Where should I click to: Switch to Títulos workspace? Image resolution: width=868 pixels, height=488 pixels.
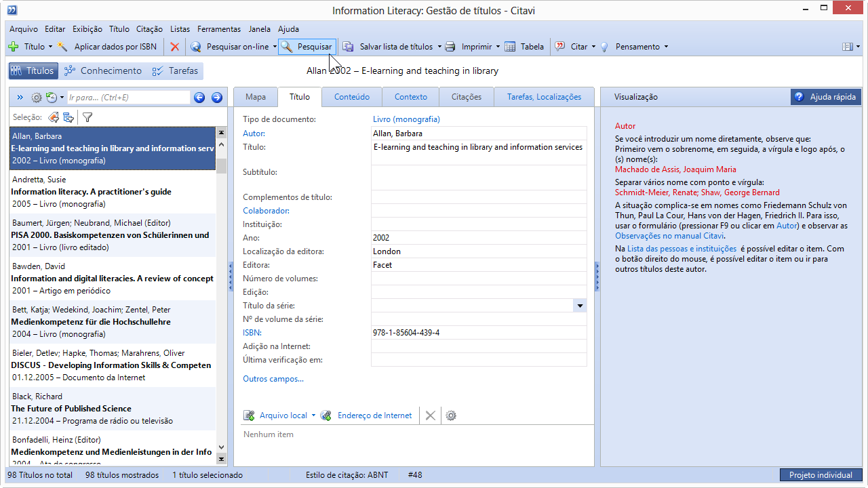click(33, 70)
